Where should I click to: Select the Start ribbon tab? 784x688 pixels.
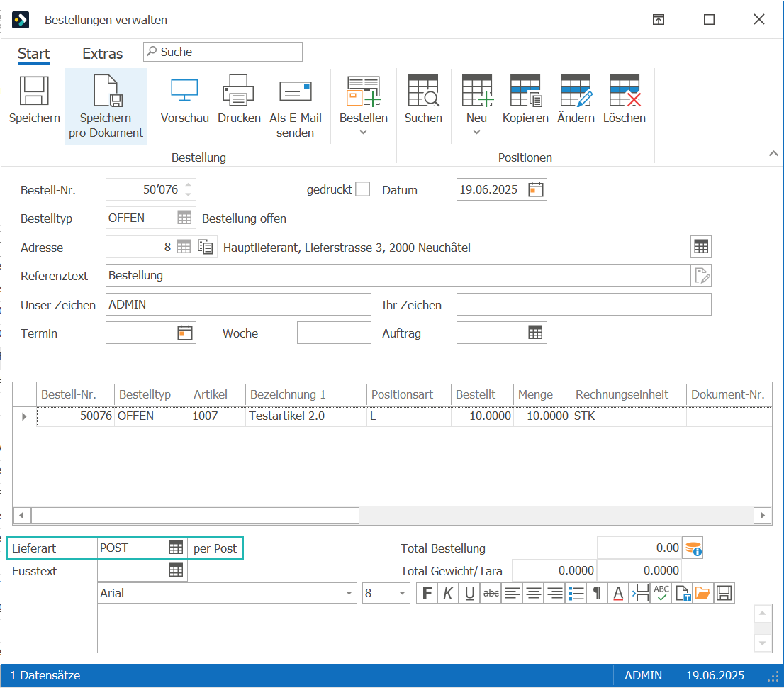[33, 53]
